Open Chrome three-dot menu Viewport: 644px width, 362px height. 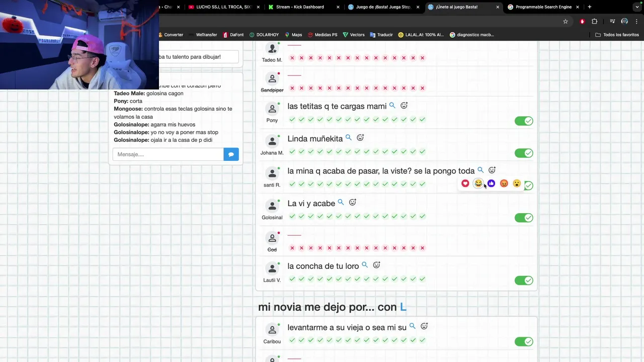(636, 21)
